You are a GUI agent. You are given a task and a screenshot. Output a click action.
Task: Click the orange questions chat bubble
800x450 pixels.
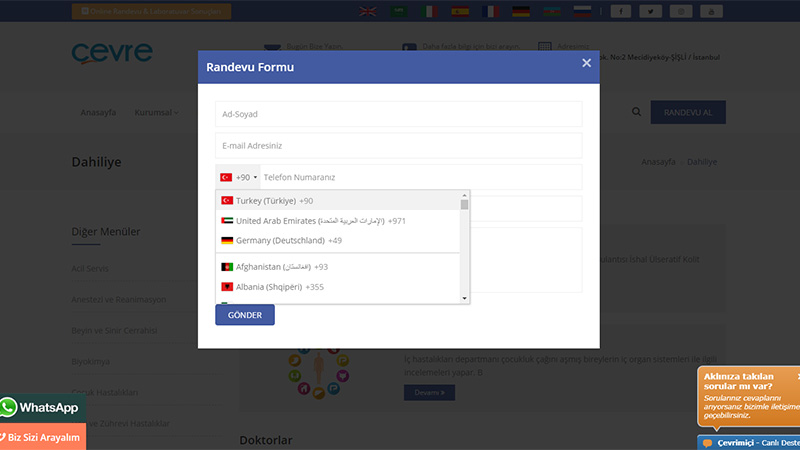coord(748,396)
